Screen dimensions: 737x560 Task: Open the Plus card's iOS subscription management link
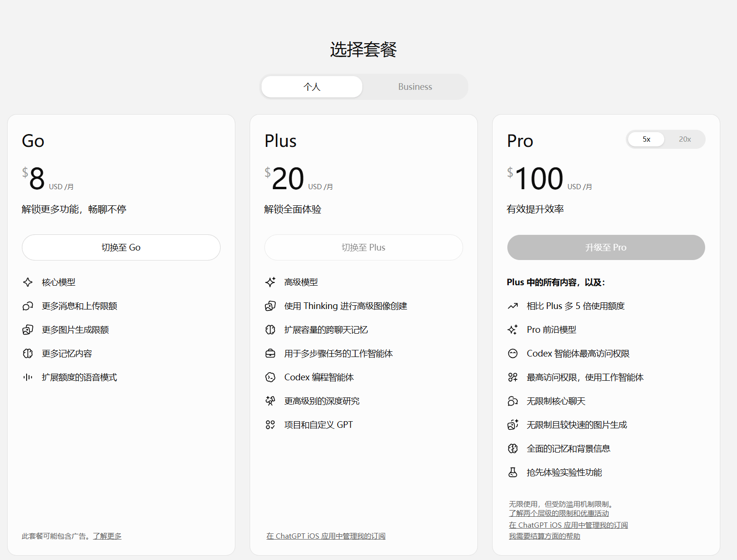coord(326,536)
